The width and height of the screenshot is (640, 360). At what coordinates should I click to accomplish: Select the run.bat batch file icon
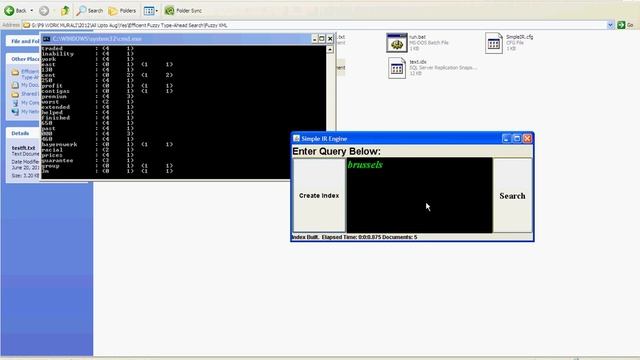[397, 42]
